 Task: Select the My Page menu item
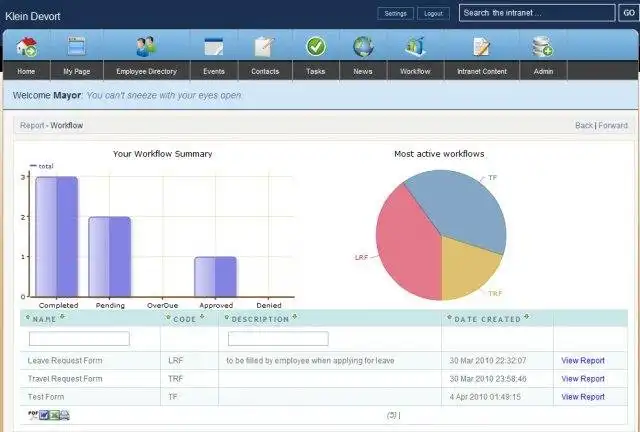click(77, 71)
